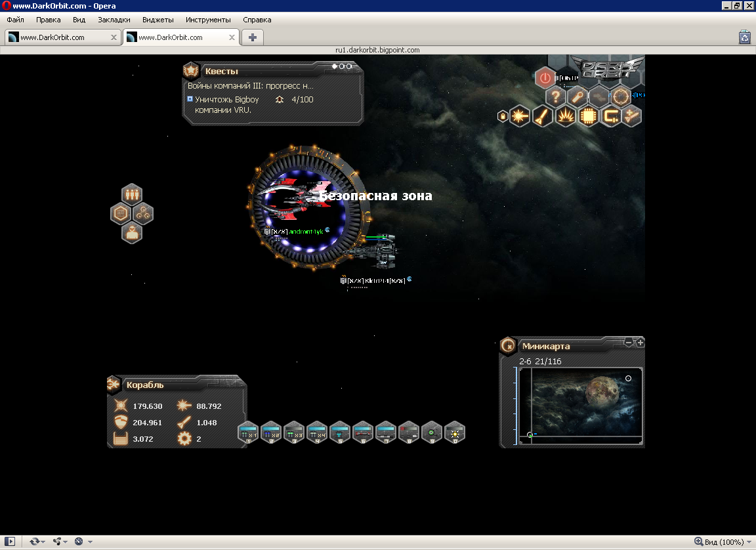Select x4 laser ammo in slot 4
This screenshot has width=756, height=550.
coord(317,433)
